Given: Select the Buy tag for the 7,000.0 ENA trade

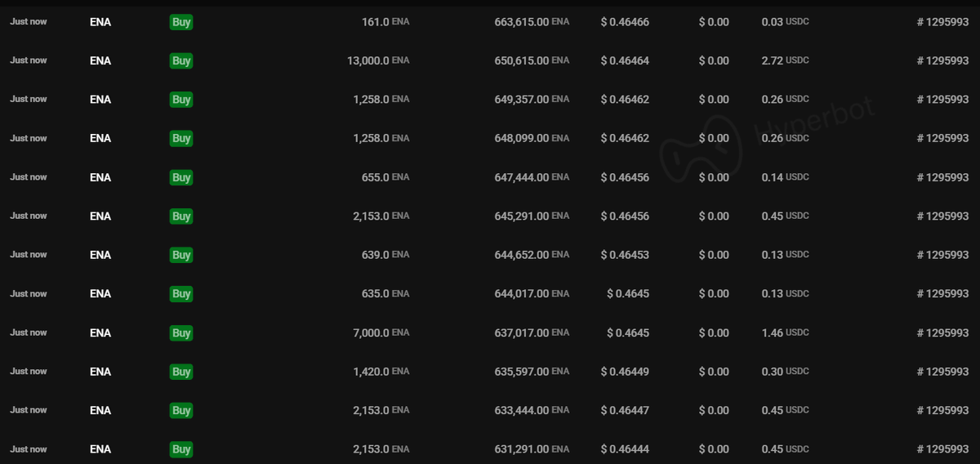Looking at the screenshot, I should [181, 332].
